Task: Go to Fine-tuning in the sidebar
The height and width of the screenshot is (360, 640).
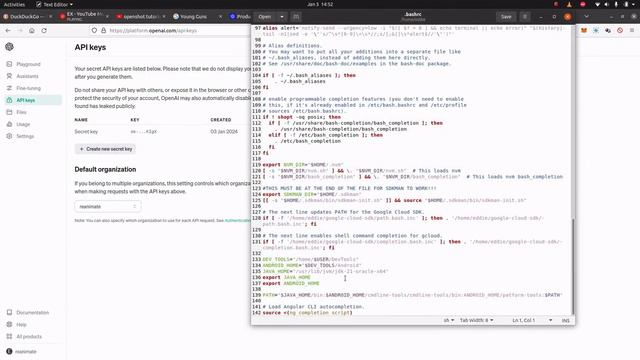Action: pos(28,88)
